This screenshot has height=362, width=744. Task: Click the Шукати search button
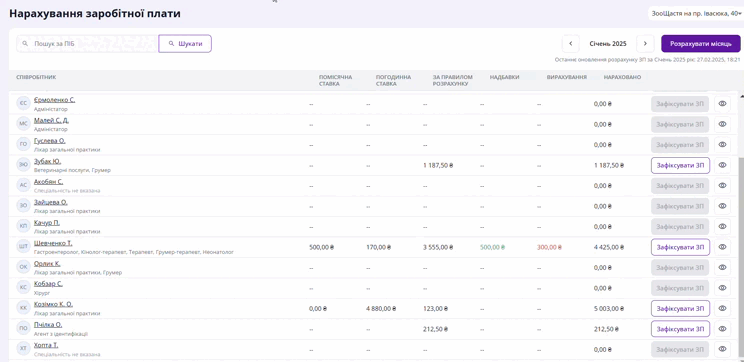click(185, 44)
